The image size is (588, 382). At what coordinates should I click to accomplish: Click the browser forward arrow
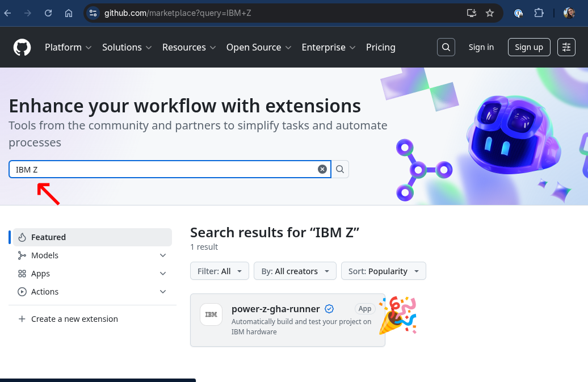coord(28,13)
